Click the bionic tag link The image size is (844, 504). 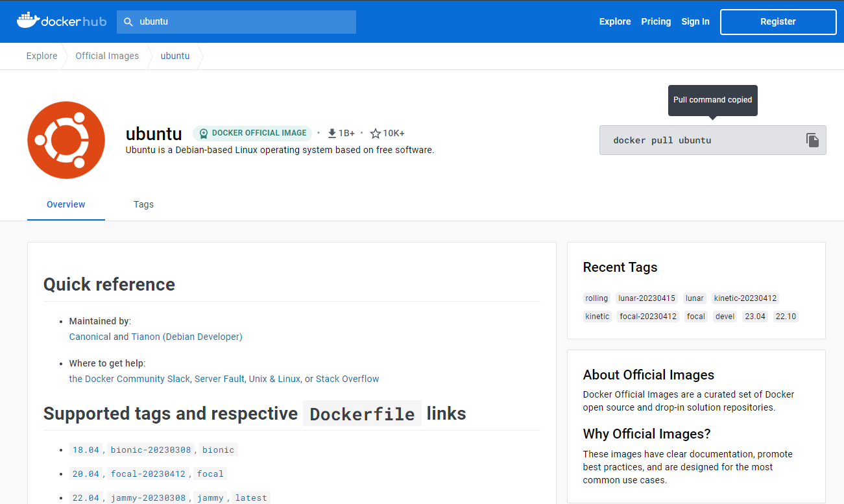(219, 450)
